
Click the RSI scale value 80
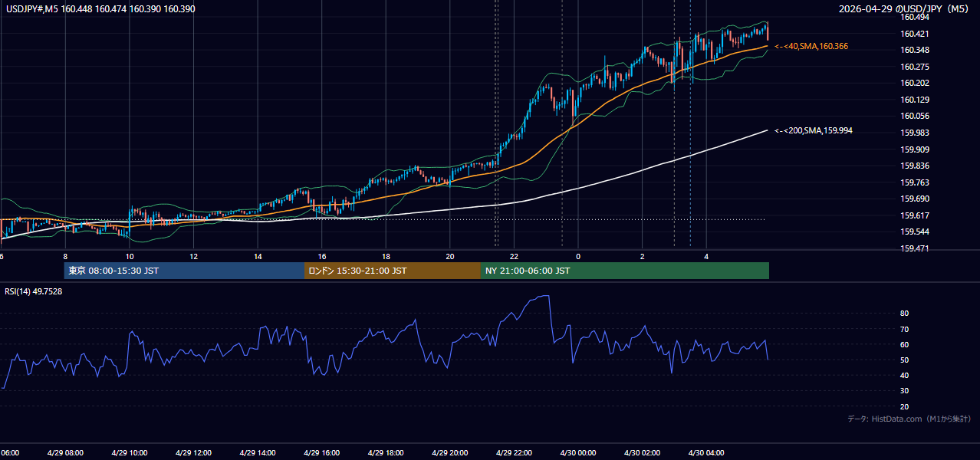pyautogui.click(x=904, y=314)
